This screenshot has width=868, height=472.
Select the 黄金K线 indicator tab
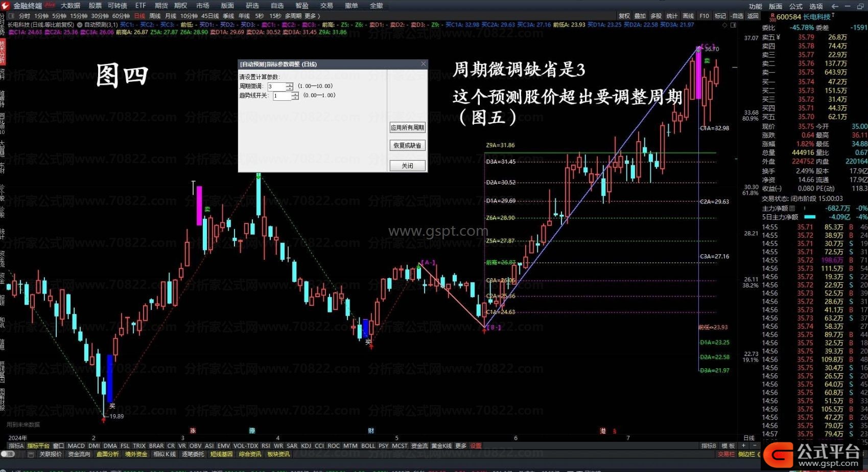(x=442, y=446)
